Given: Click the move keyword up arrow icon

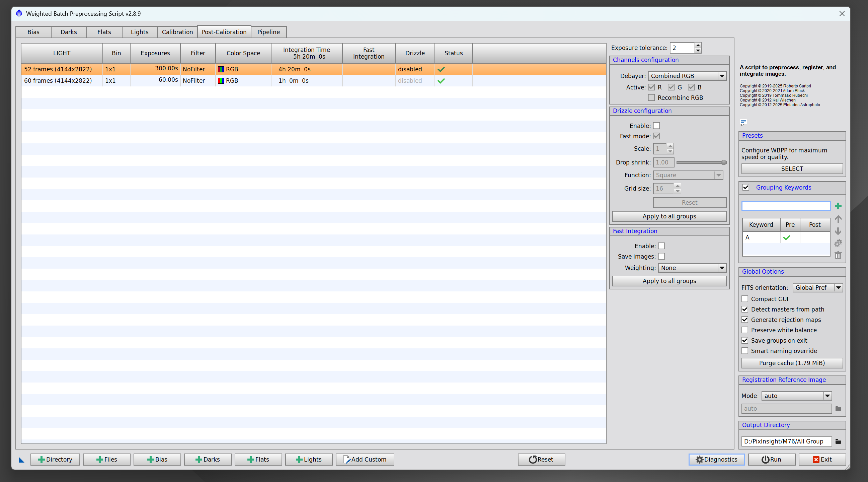Looking at the screenshot, I should [838, 219].
